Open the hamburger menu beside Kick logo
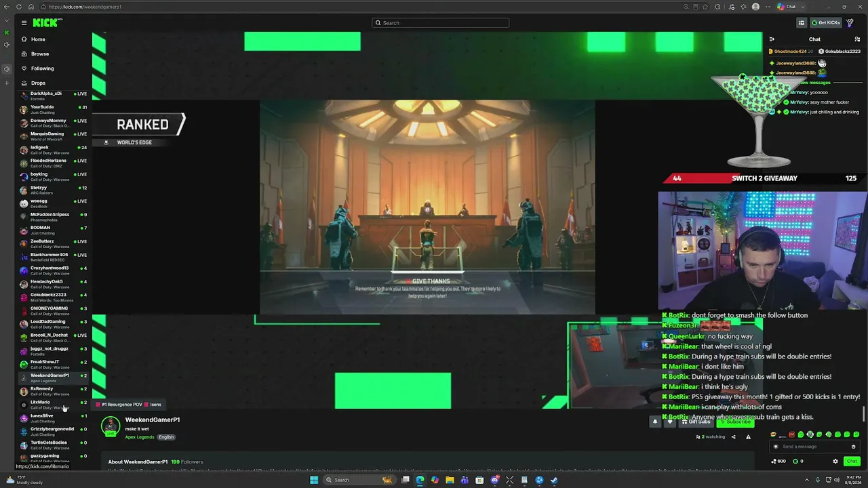 (x=24, y=23)
